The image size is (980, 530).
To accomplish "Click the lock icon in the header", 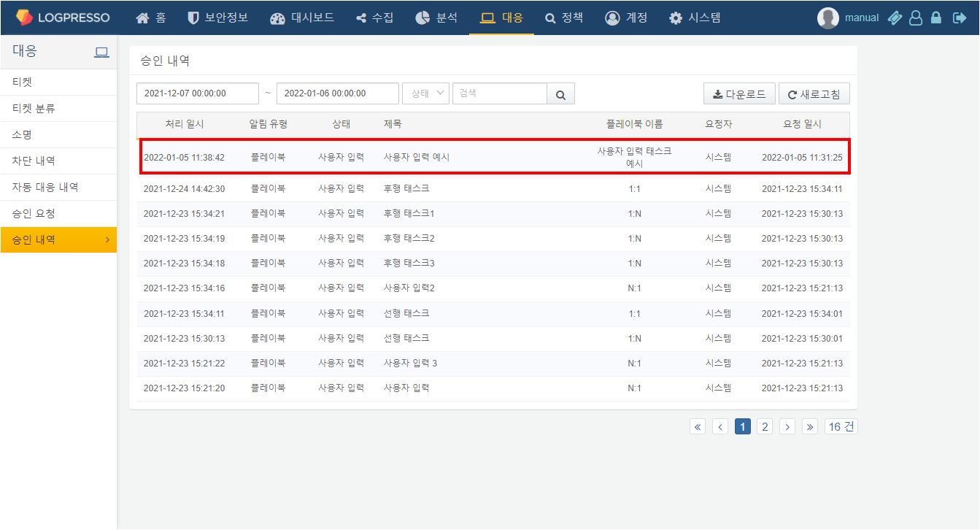I will (x=936, y=18).
